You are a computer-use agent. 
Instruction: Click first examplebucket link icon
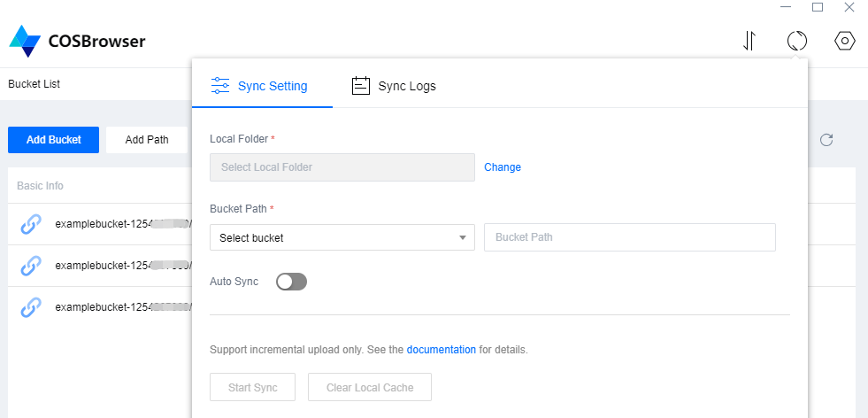(x=31, y=225)
